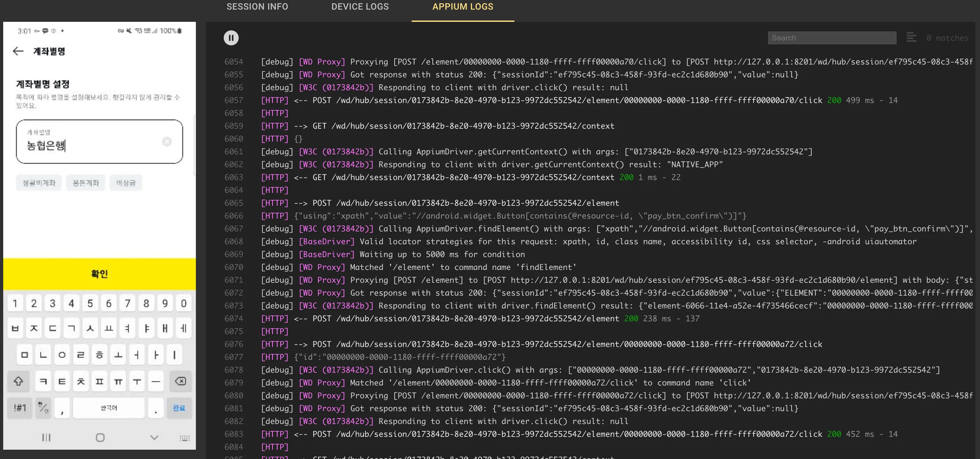Screen dimensions: 980x459
Task: Tap the number 0 key on keyboard
Action: click(183, 303)
